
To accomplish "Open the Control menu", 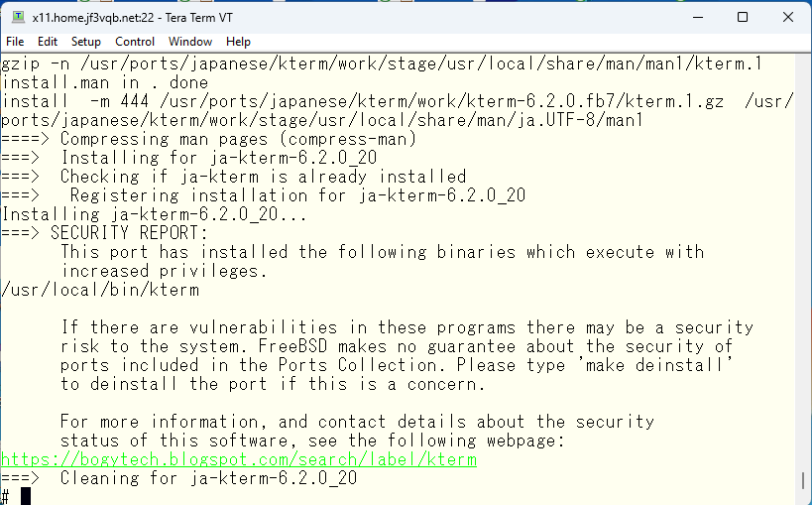I will coord(135,42).
